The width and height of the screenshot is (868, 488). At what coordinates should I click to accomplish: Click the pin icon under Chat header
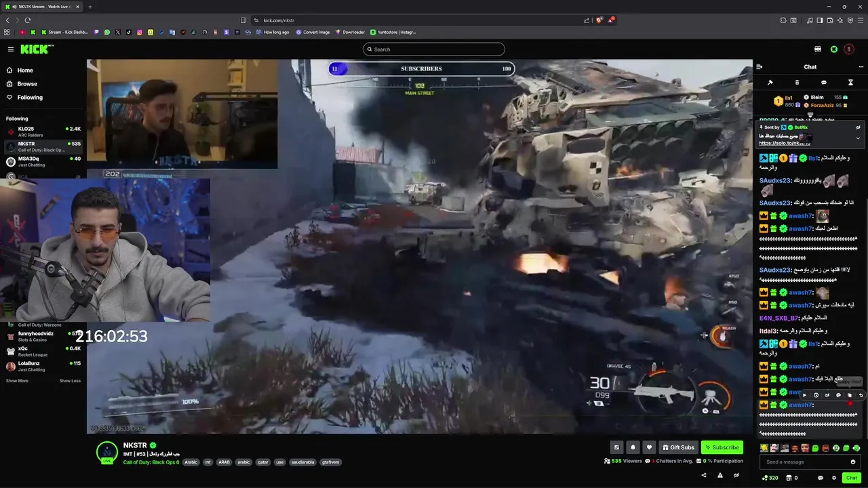770,83
